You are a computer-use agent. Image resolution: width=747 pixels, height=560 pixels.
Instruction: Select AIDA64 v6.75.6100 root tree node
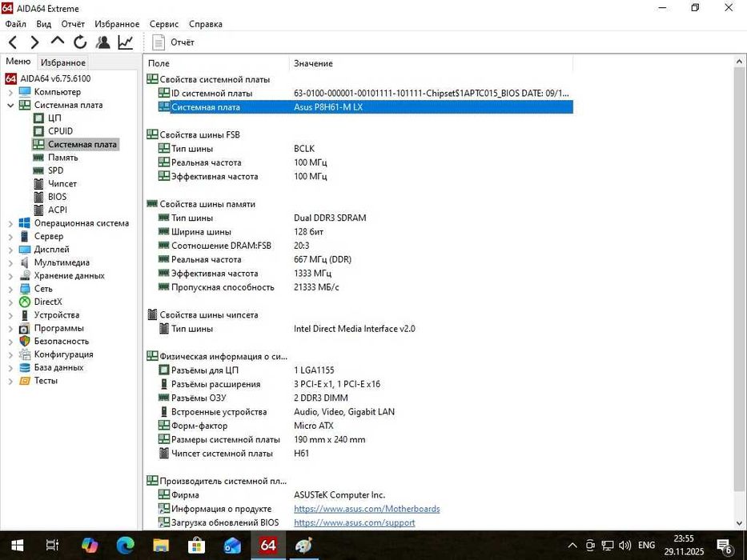(x=55, y=78)
